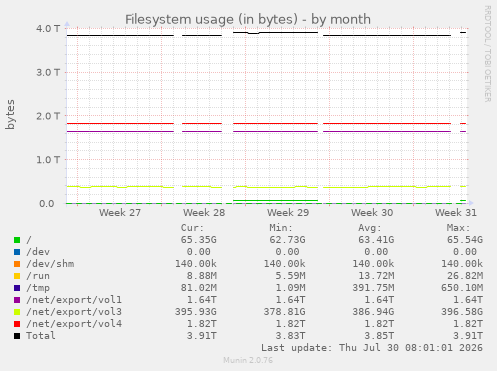Click the 378.81G minimum value for vol3
The height and width of the screenshot is (371, 497).
tap(284, 312)
